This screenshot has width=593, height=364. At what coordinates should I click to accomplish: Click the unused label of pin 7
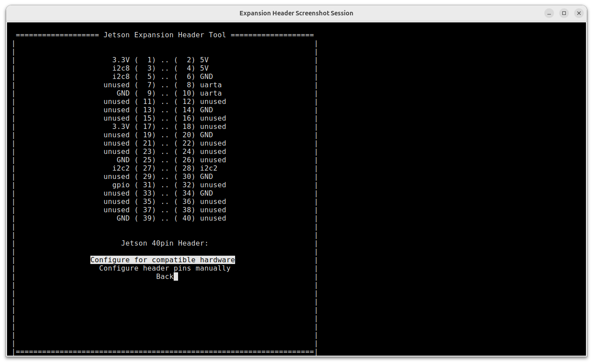pyautogui.click(x=117, y=85)
